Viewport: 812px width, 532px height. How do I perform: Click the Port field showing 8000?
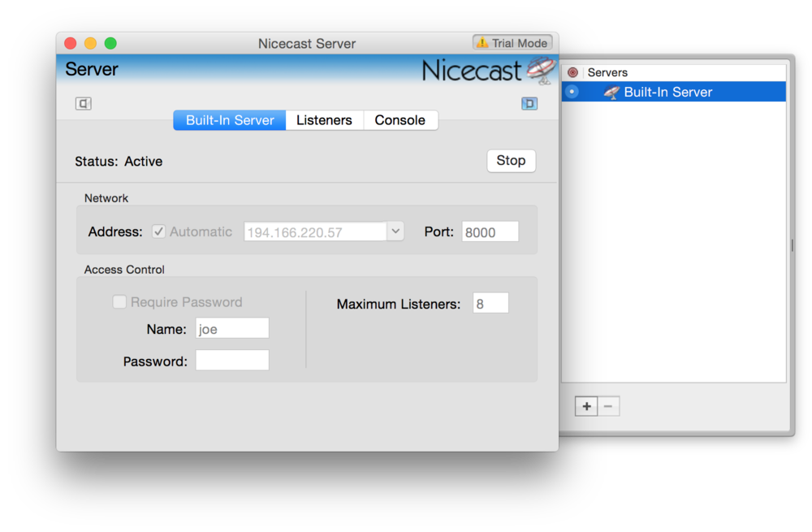click(490, 231)
